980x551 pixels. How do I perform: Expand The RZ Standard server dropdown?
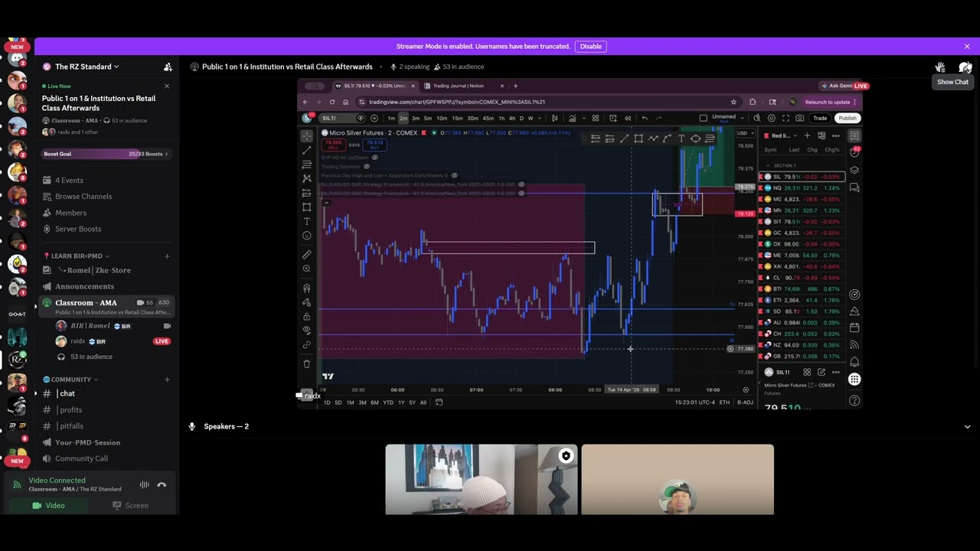87,67
